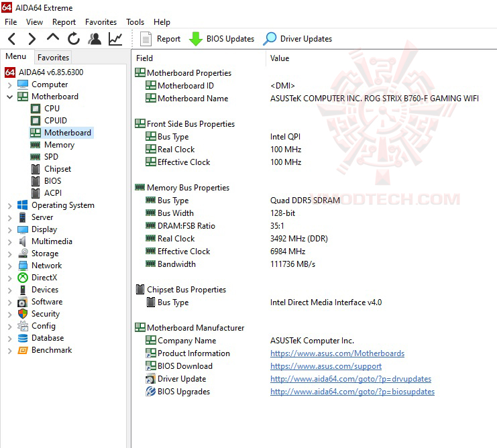497x448 pixels.
Task: Open the asus.com/support BIOS download link
Action: [326, 366]
